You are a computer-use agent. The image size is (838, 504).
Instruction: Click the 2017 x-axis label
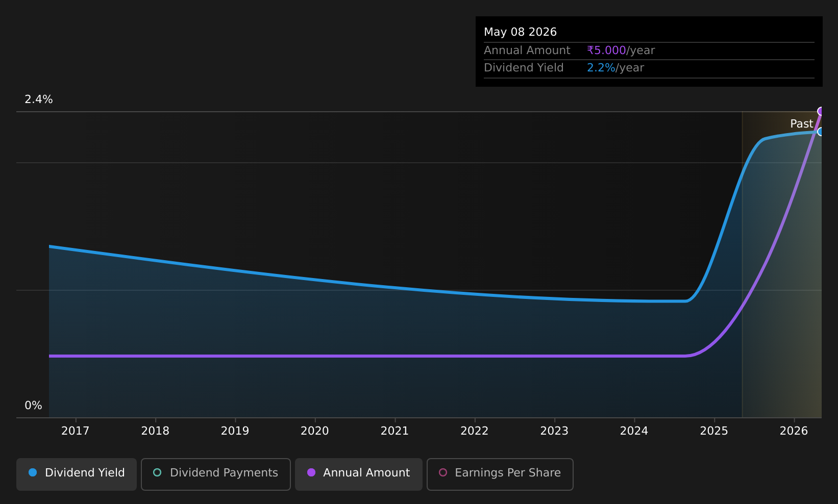75,431
